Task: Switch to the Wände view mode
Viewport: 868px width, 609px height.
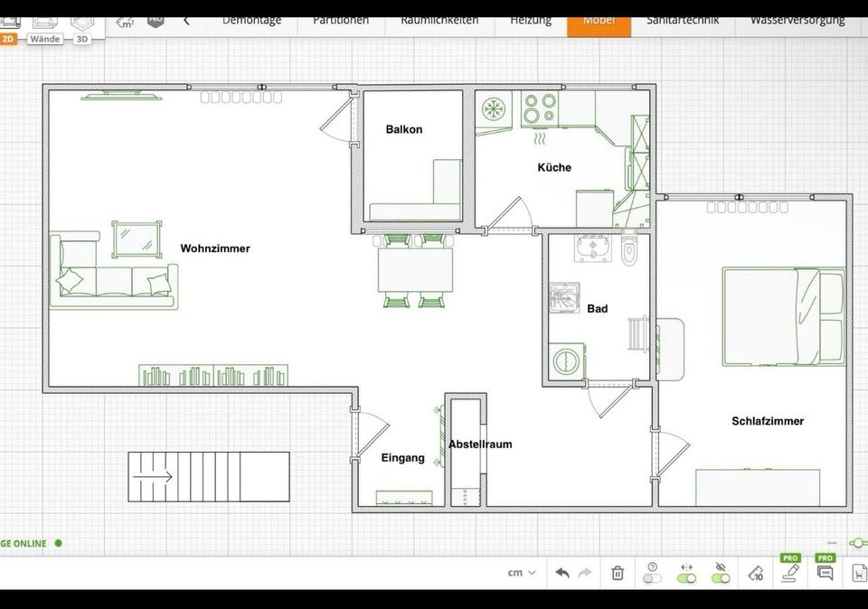Action: pos(45,39)
